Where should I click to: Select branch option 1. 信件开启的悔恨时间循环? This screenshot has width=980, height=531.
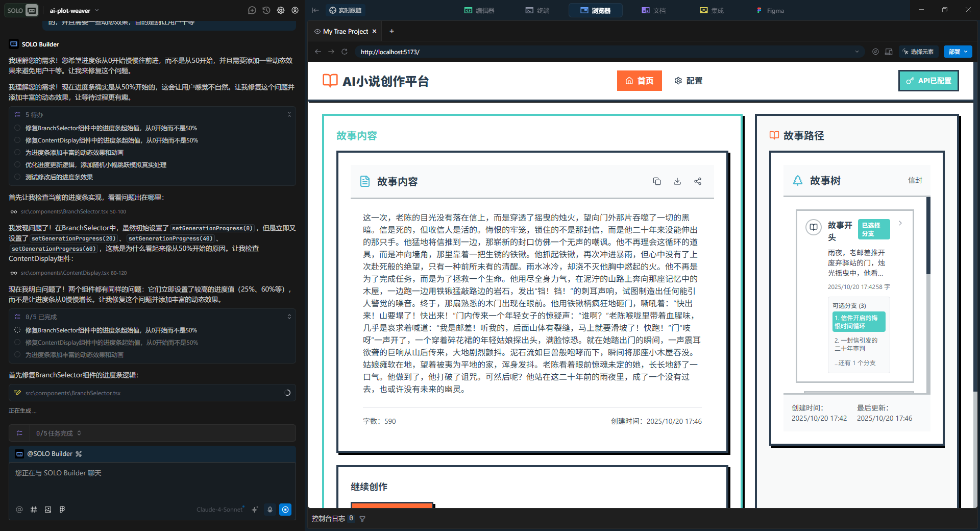point(858,321)
